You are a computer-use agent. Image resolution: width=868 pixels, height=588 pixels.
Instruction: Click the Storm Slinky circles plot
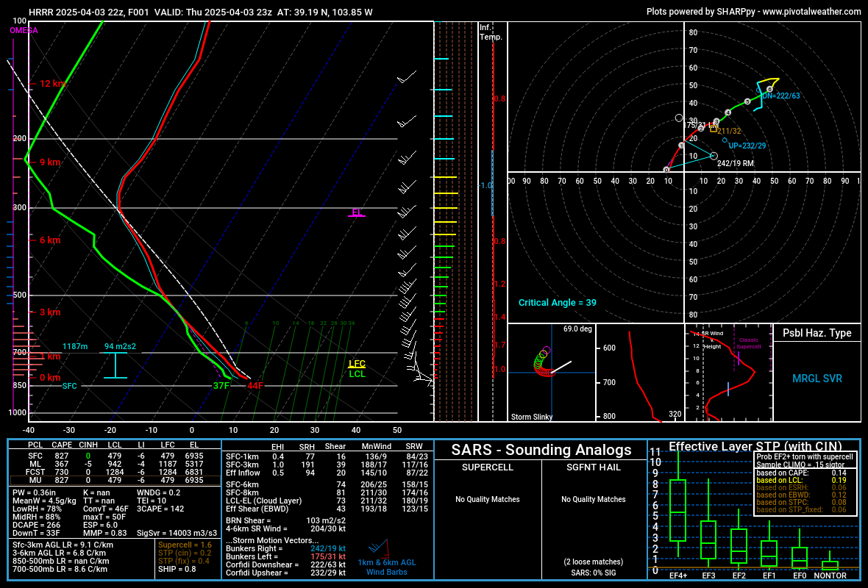[x=544, y=364]
